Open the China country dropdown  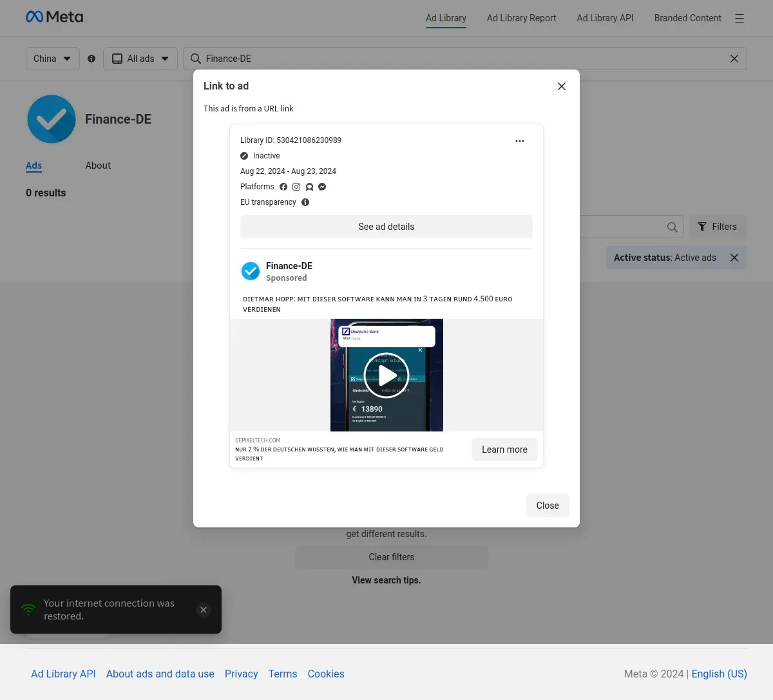point(53,59)
